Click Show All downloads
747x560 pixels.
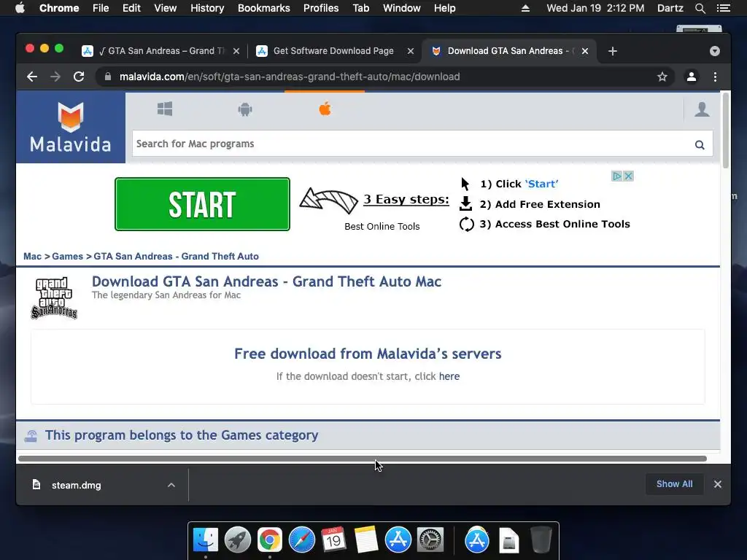(x=674, y=484)
